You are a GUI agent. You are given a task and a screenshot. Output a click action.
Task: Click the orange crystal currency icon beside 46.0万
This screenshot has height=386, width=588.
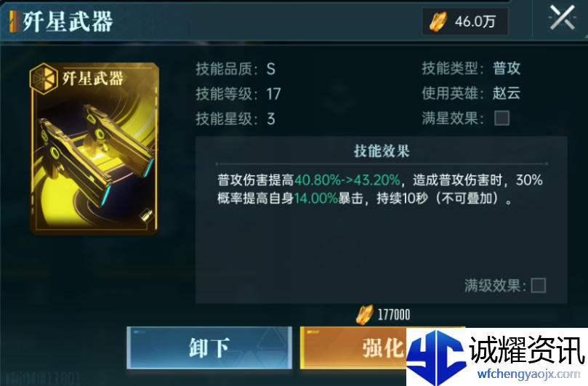coord(438,21)
